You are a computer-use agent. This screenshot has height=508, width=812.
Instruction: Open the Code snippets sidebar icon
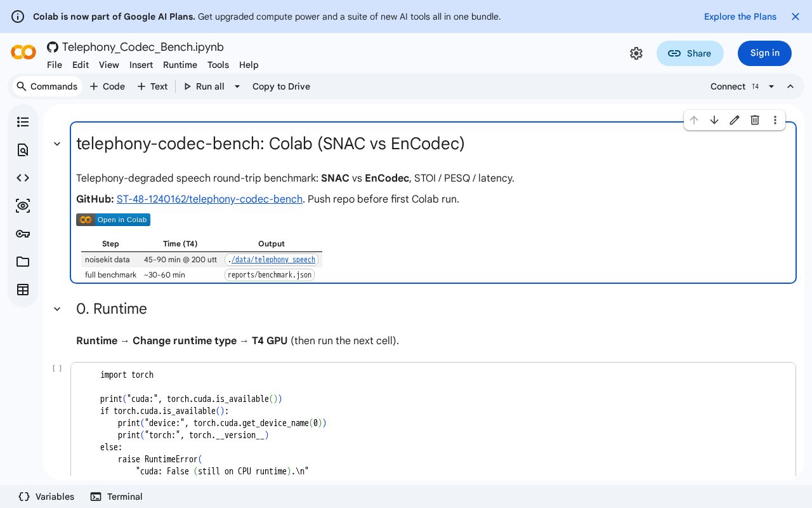[x=23, y=178]
